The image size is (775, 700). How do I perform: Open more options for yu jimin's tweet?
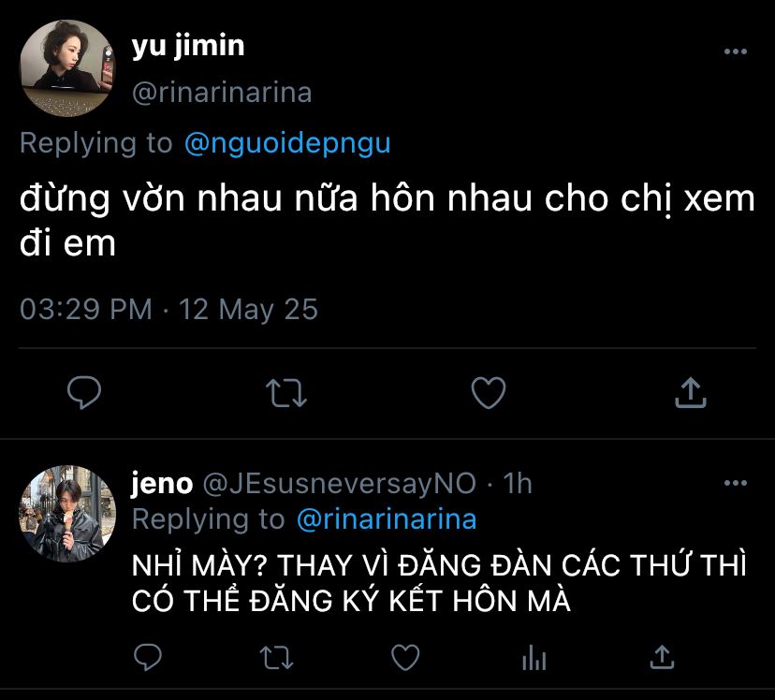coord(736,51)
